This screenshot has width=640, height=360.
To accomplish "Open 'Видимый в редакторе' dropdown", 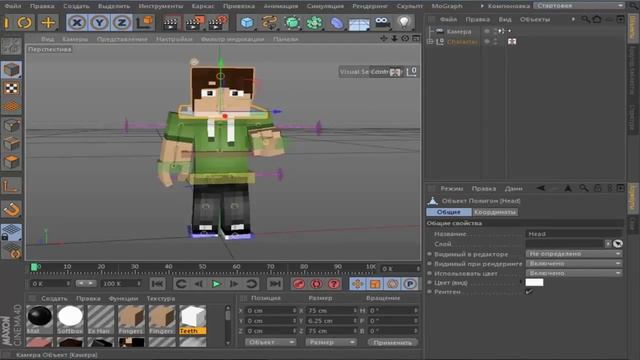I will pos(574,254).
